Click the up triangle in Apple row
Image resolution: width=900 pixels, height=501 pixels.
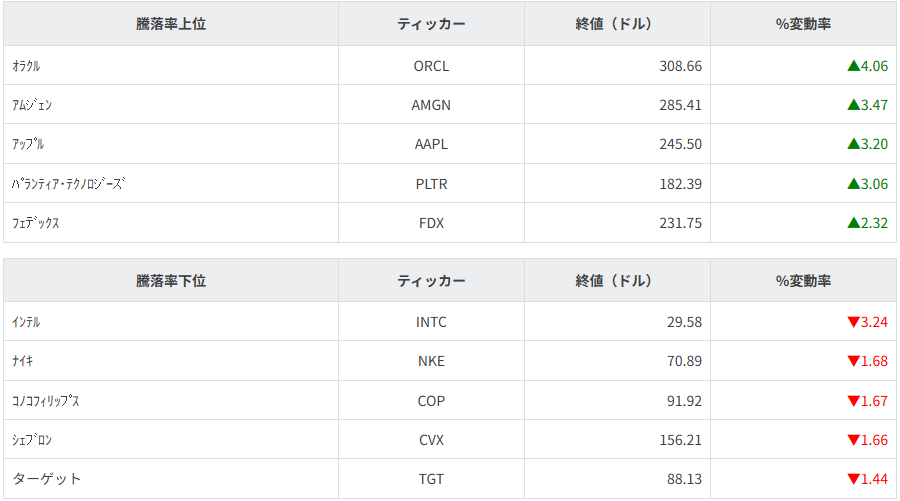pos(853,144)
